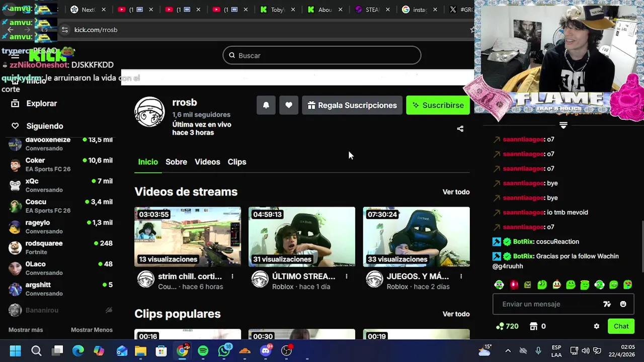
Task: Open the 04:59:13 video thumbnail
Action: coord(302,236)
